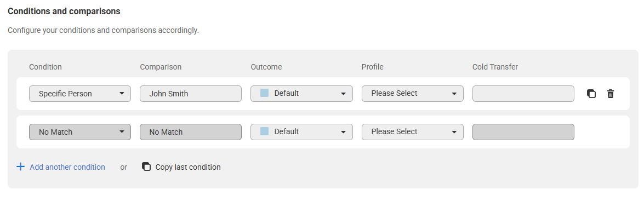Click the copy icon beside Copy last condition
Image resolution: width=644 pixels, height=201 pixels.
(146, 166)
